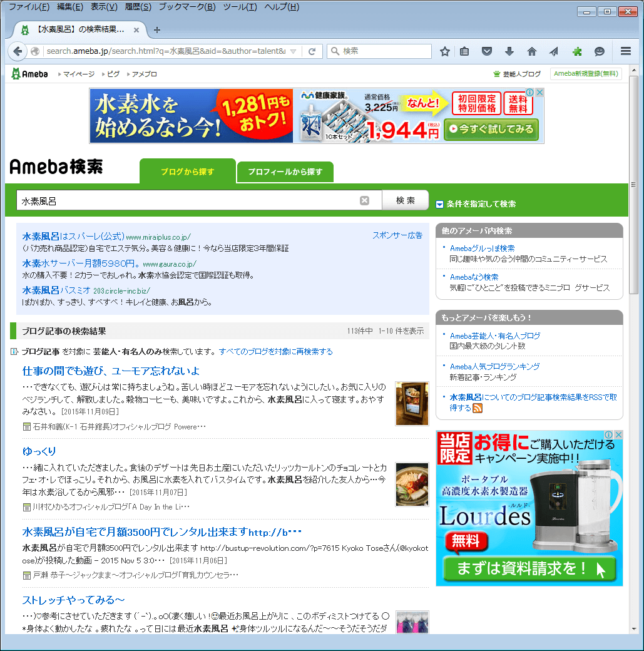Open the chat bubble smiley icon
This screenshot has height=651, width=644.
pos(599,51)
